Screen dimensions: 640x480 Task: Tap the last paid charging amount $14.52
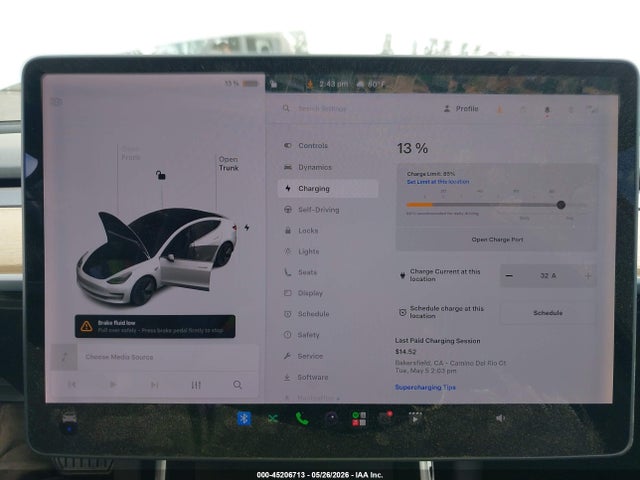pos(406,352)
